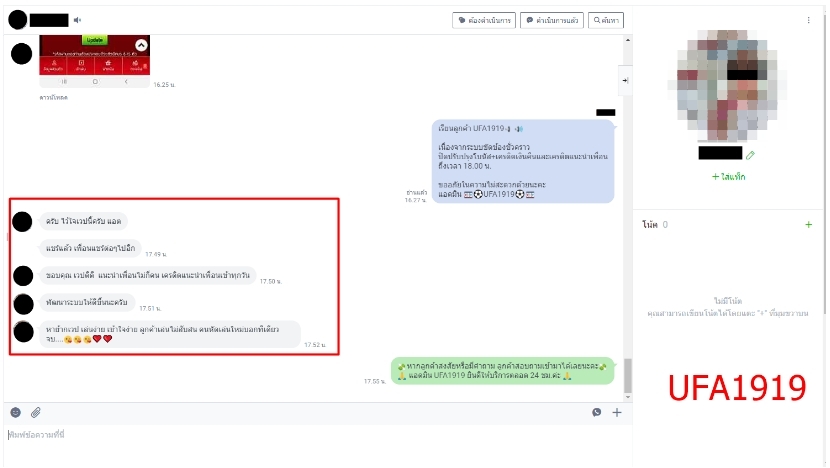Open the red screenshot image thumbnail
Image resolution: width=830 pixels, height=468 pixels.
[x=95, y=55]
